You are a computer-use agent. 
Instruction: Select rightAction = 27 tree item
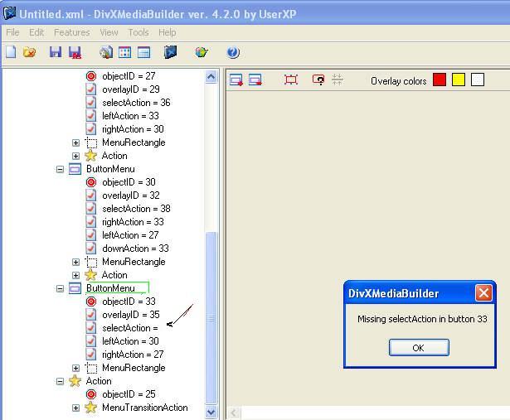(x=133, y=355)
